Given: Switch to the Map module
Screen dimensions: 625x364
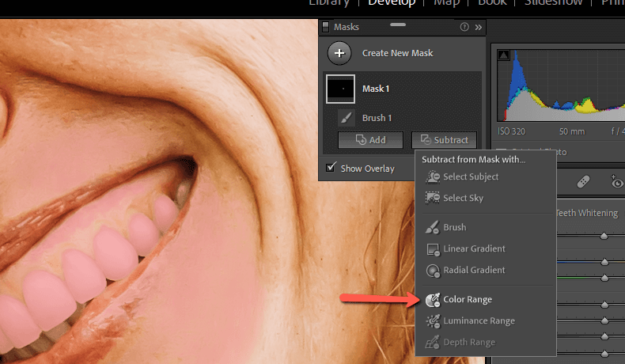Looking at the screenshot, I should click(447, 3).
